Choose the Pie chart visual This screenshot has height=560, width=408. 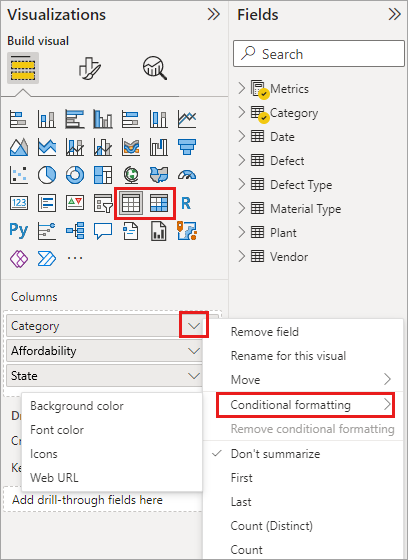(47, 175)
